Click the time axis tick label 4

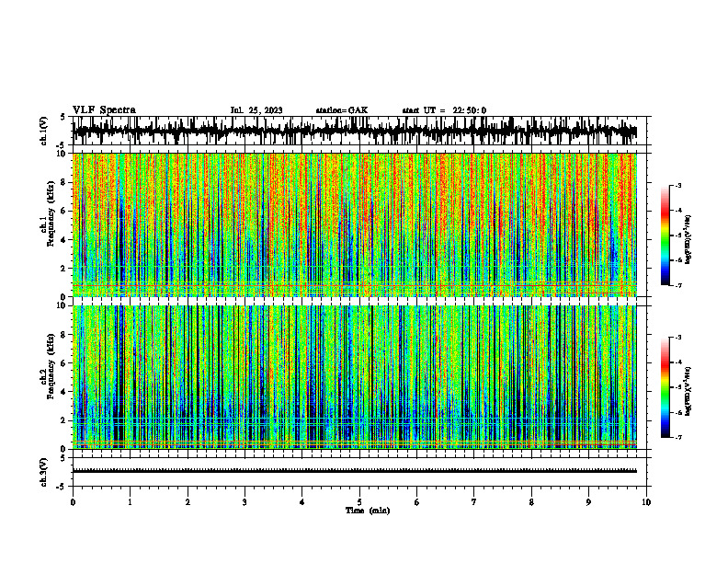tap(302, 502)
